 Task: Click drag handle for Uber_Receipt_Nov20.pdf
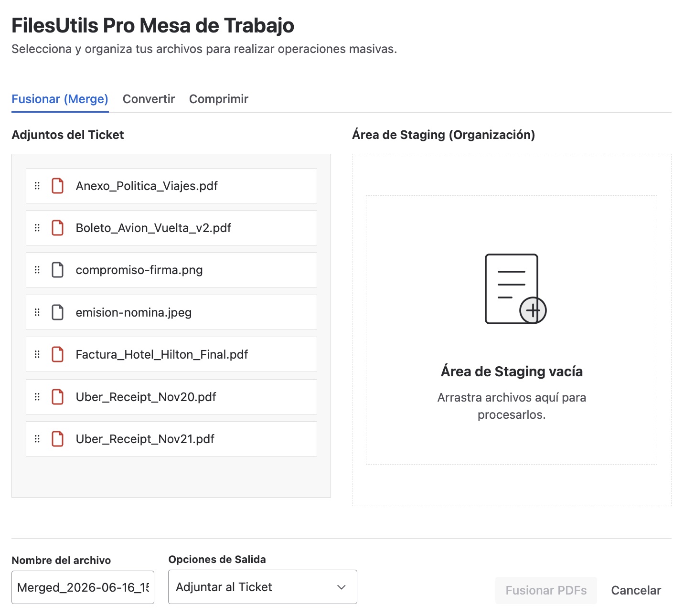click(37, 397)
